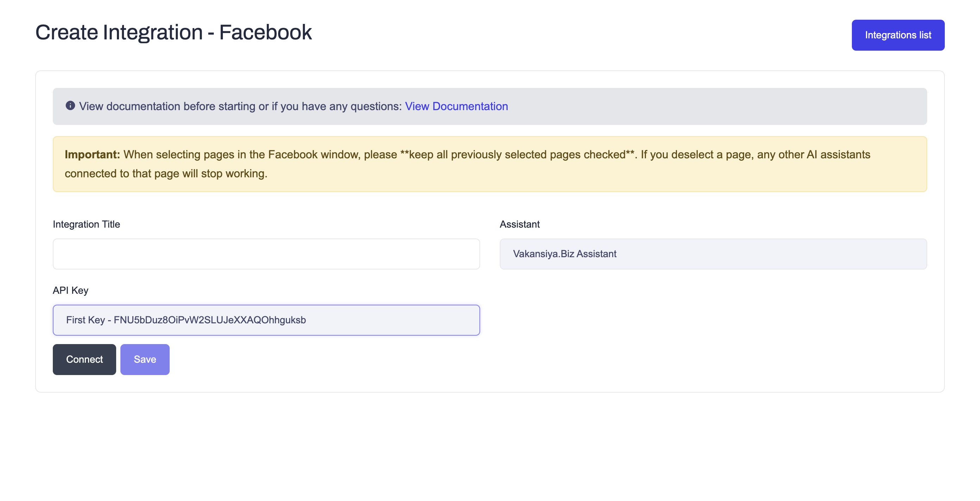Expand the API Key dropdown
Image resolution: width=980 pixels, height=501 pixels.
click(266, 320)
